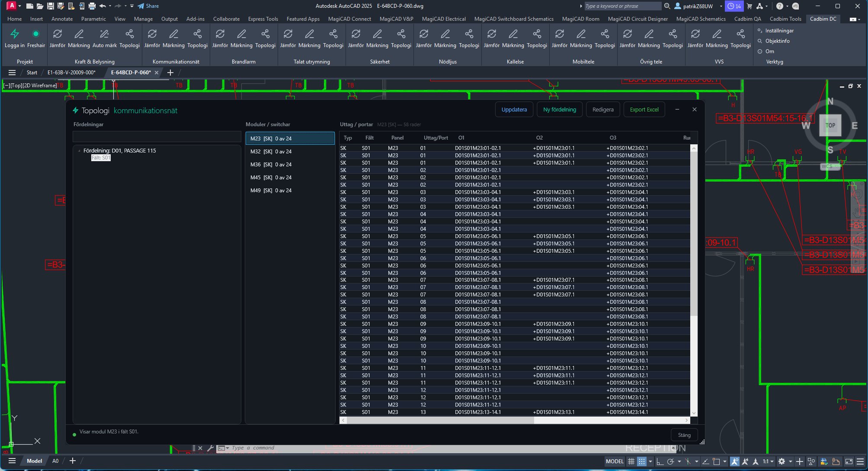
Task: Open the command line history dropdown
Action: [228, 448]
